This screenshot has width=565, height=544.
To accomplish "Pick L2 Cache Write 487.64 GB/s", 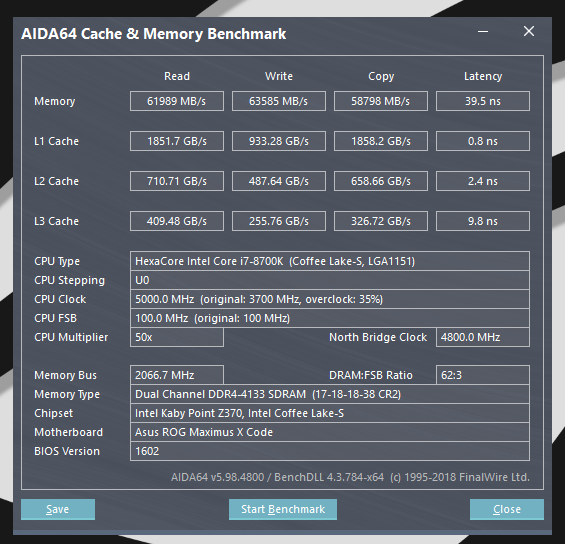I will coord(279,181).
